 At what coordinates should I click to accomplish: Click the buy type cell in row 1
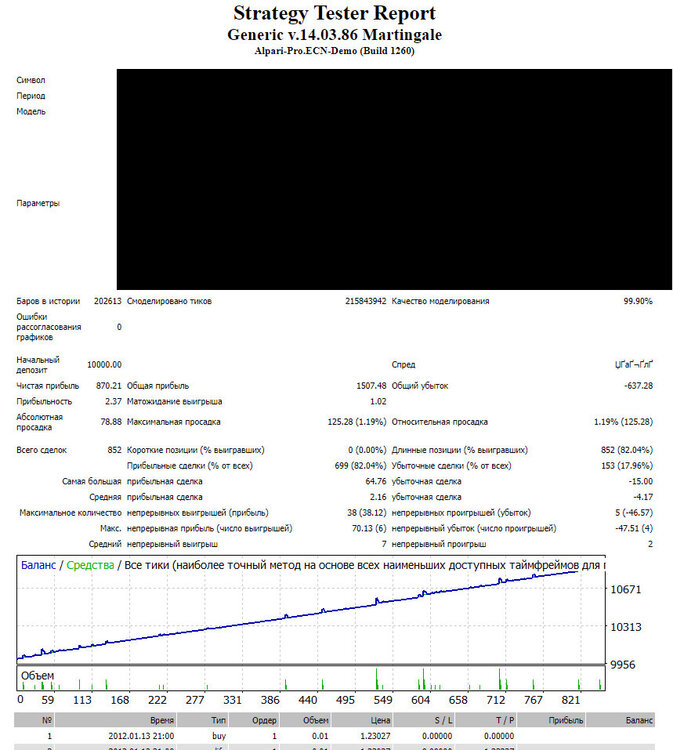pyautogui.click(x=219, y=736)
